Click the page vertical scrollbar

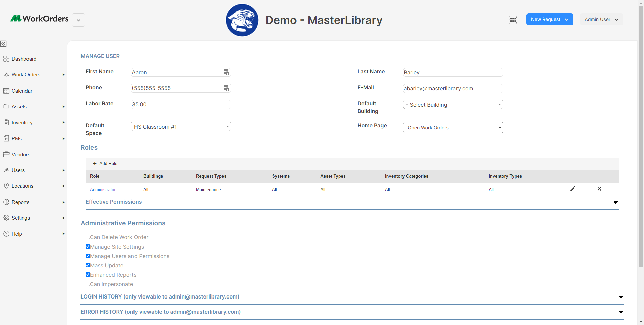coord(641,137)
